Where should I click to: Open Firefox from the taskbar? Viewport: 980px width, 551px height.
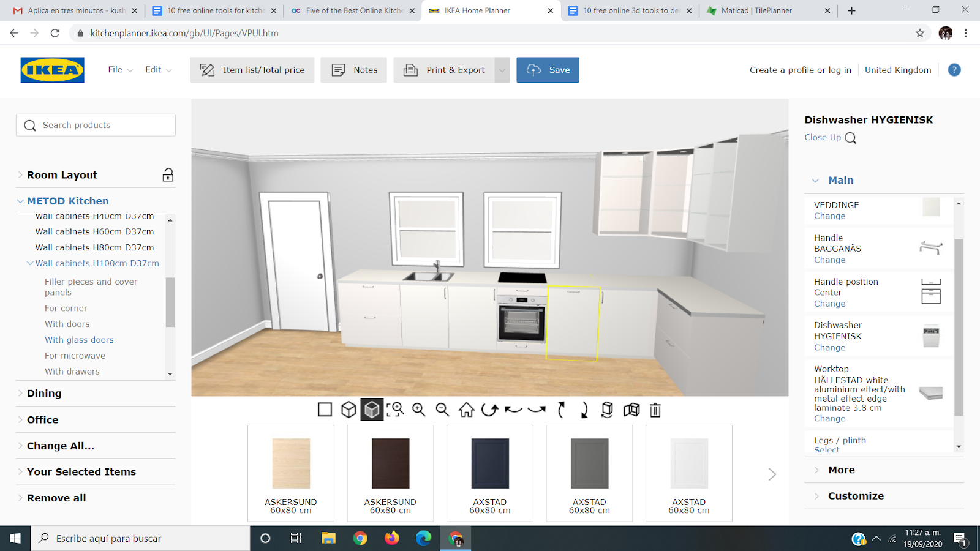(392, 538)
